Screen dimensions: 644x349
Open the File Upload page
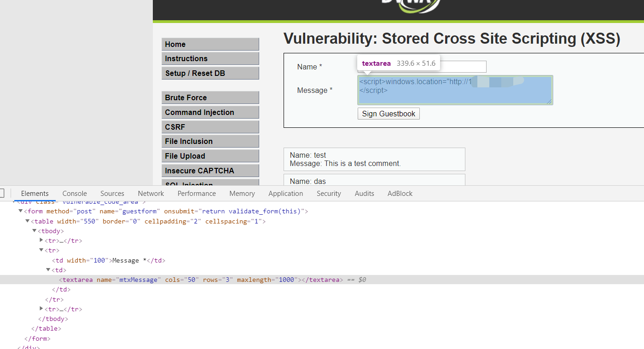(210, 156)
